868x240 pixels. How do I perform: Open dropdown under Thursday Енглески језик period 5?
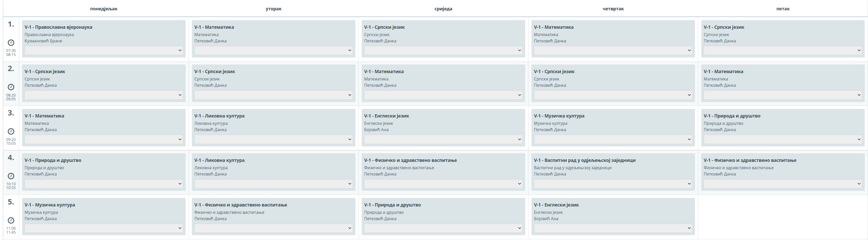pos(613,228)
